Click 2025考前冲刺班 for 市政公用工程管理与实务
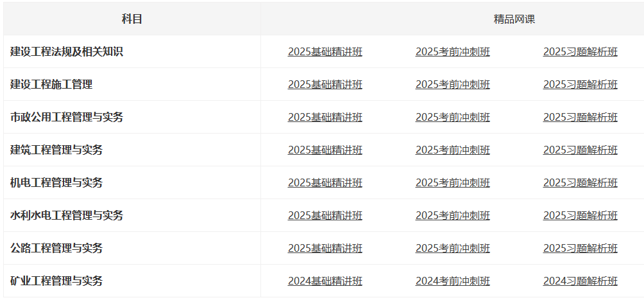Viewport: 644px width, 300px height. pyautogui.click(x=453, y=118)
